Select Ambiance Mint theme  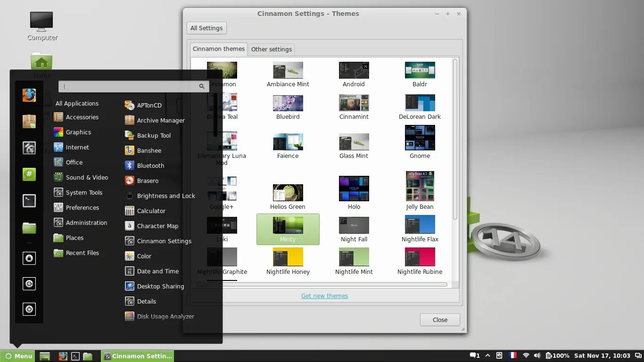pyautogui.click(x=288, y=74)
